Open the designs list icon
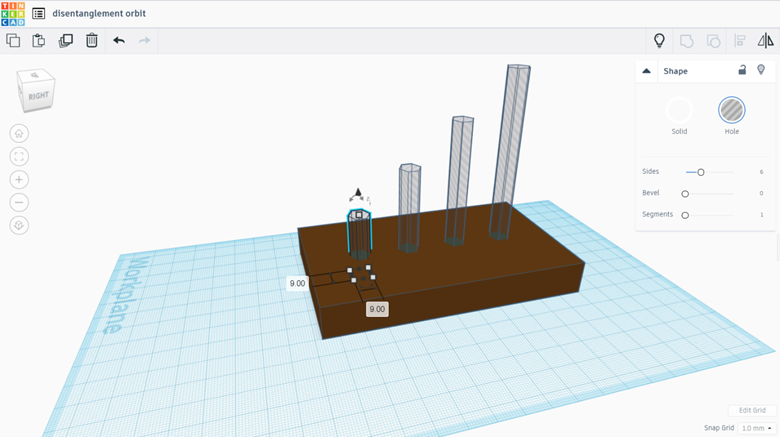Screen dimensions: 780x437 38,13
